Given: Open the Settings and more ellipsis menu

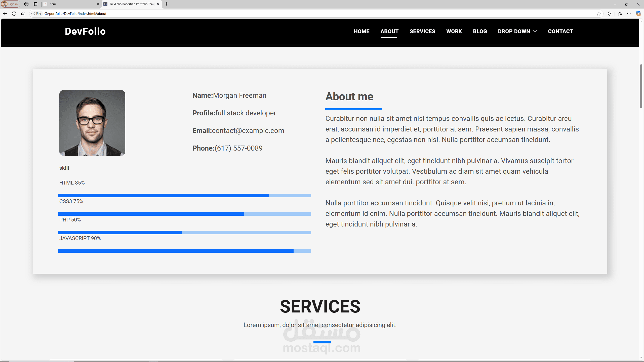Looking at the screenshot, I should pos(629,14).
